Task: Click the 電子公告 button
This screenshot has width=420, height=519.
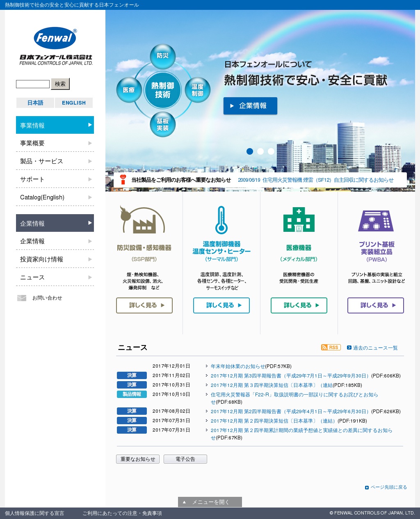Action: click(185, 459)
